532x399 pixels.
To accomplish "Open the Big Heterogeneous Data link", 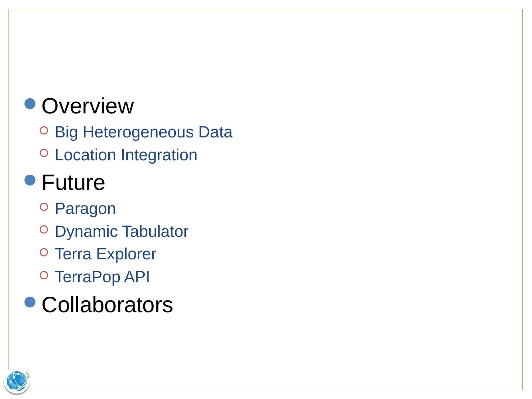I will point(143,132).
